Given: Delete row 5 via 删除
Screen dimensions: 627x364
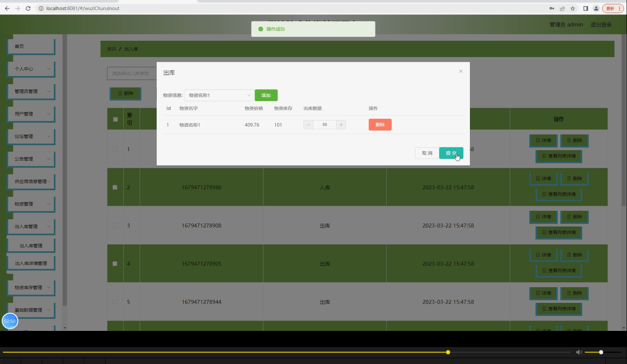Looking at the screenshot, I should 574,293.
